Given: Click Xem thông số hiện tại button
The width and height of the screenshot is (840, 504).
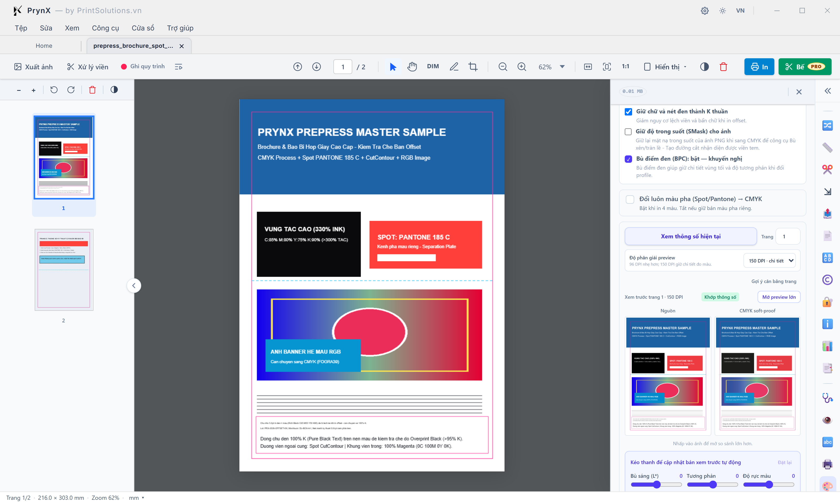Looking at the screenshot, I should pos(691,236).
